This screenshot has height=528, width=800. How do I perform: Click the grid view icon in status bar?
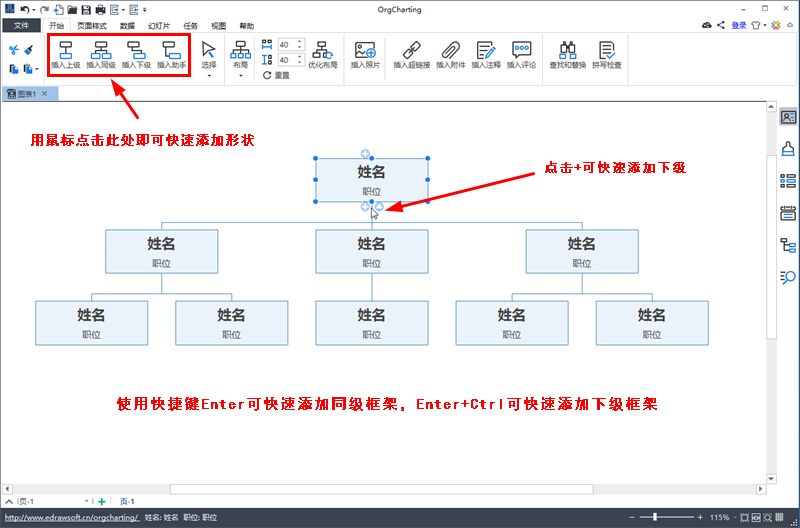pos(780,517)
